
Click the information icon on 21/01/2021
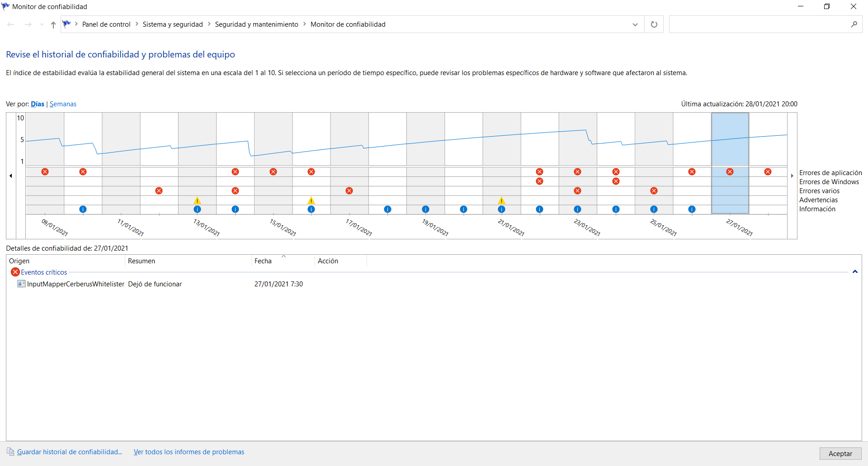[501, 209]
